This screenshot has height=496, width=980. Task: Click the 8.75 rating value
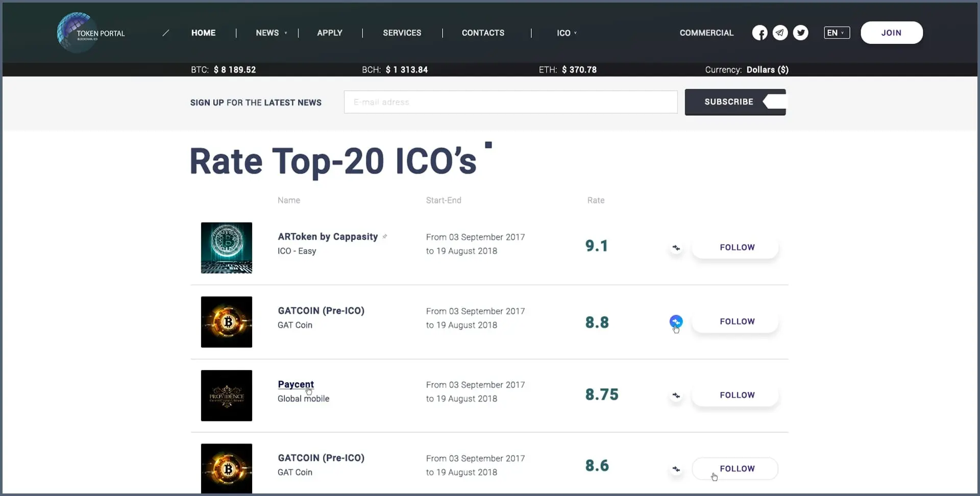click(x=602, y=394)
